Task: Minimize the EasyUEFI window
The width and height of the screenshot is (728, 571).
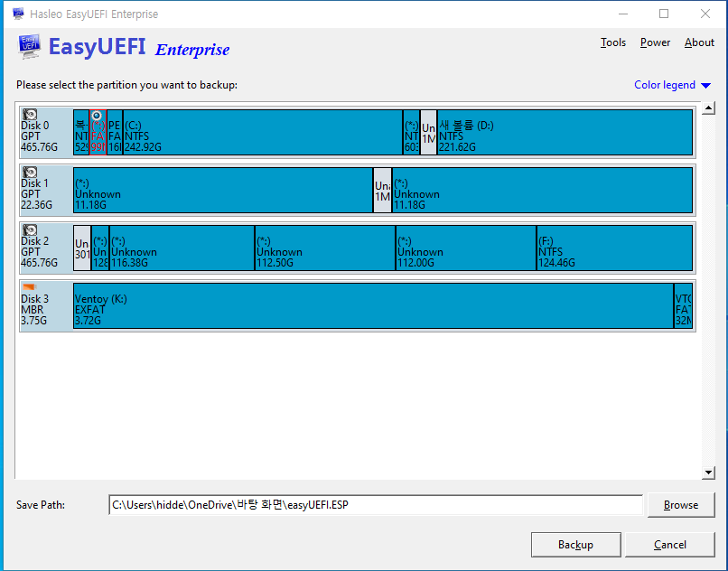Action: tap(623, 14)
